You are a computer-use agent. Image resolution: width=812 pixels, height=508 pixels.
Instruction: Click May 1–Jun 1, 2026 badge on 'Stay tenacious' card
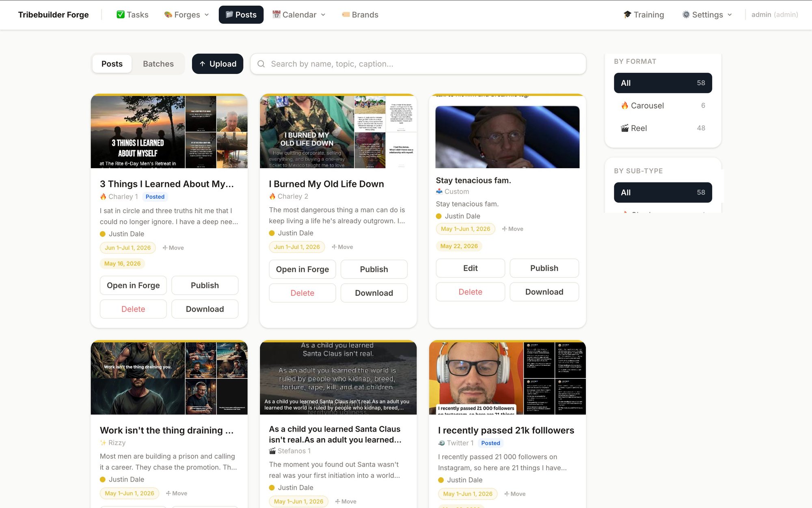coord(466,229)
